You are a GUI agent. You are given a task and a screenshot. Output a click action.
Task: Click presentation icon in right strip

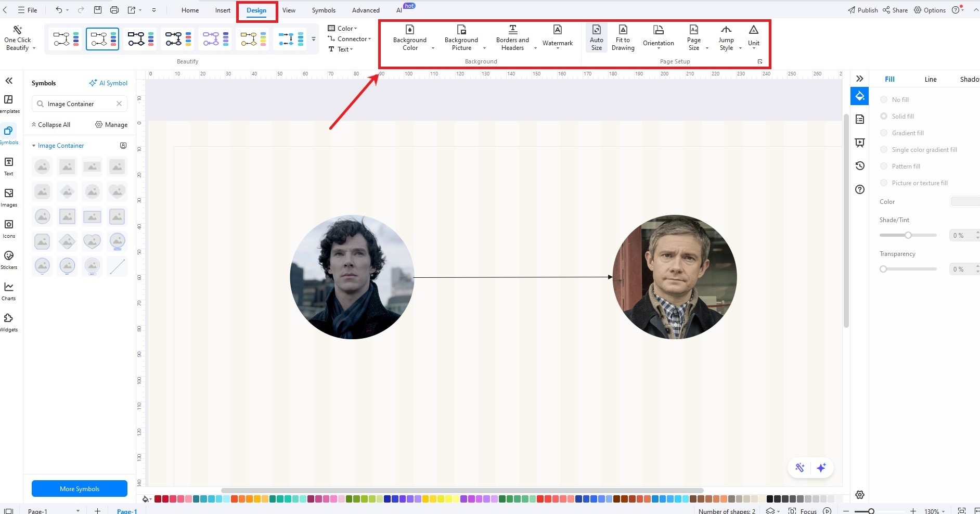860,143
